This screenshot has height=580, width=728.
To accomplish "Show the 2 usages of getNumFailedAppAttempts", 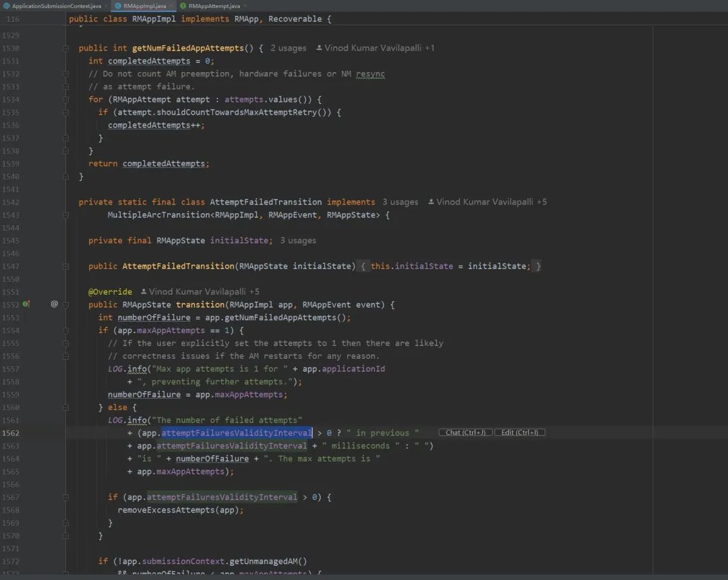I will click(289, 48).
